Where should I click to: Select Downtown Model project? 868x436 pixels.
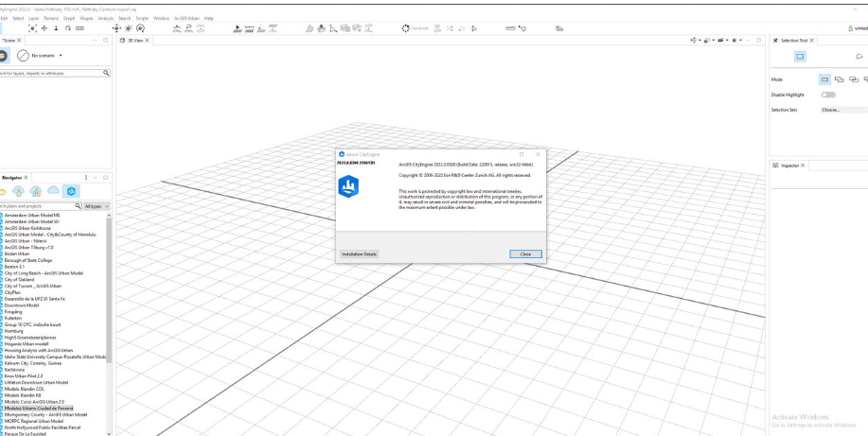[x=22, y=305]
